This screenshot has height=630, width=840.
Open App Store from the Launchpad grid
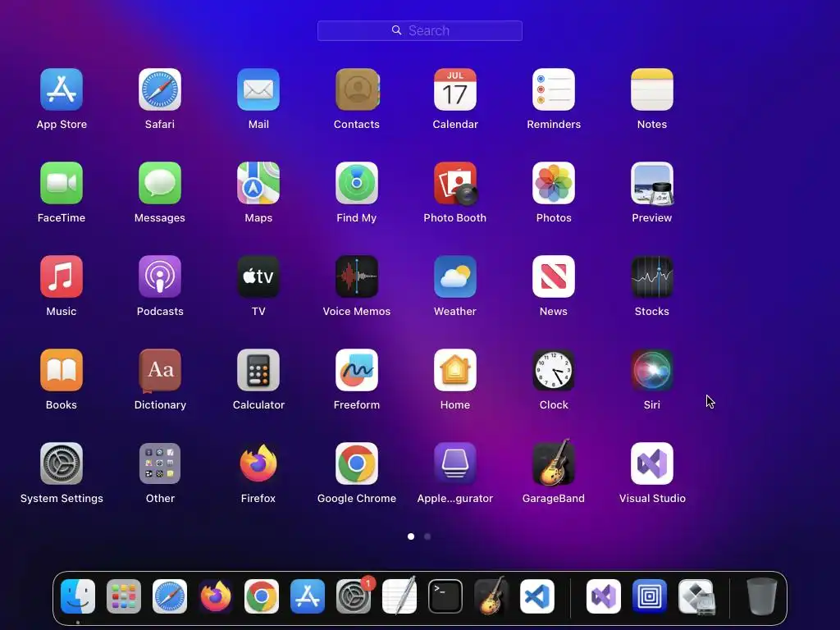click(61, 89)
